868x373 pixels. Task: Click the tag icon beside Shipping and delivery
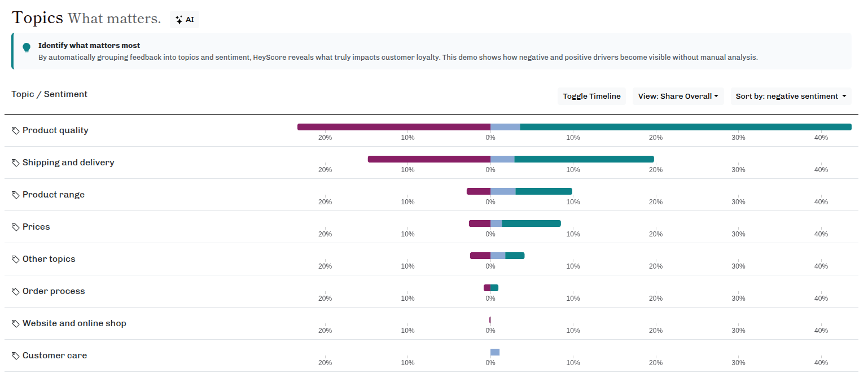pyautogui.click(x=16, y=163)
